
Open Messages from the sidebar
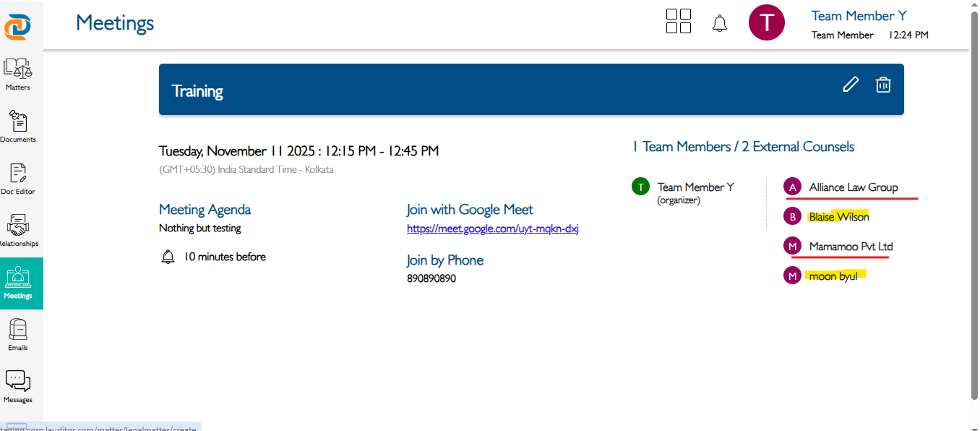pyautogui.click(x=18, y=387)
